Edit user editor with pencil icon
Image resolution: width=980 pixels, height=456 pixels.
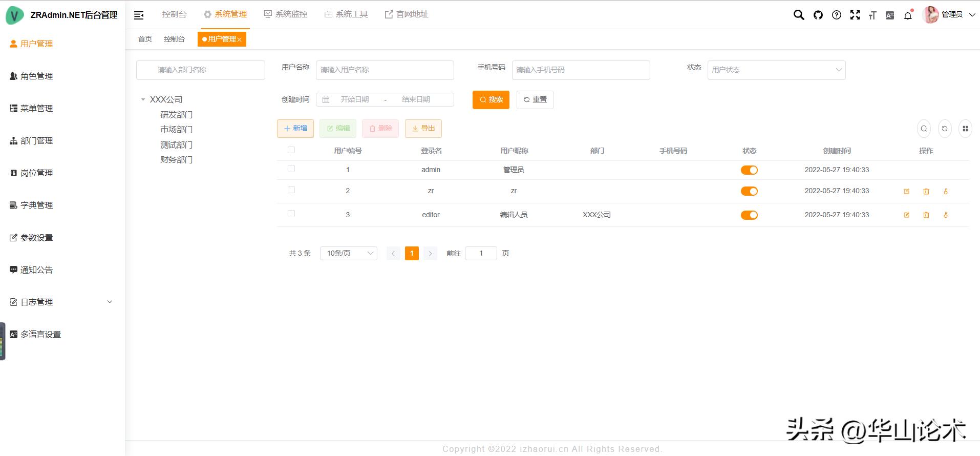906,215
